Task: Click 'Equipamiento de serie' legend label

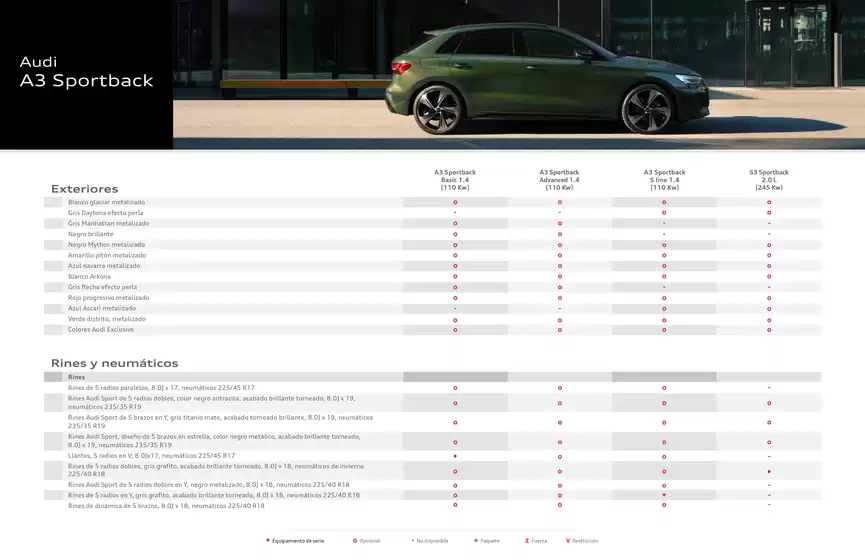Action: click(x=298, y=541)
